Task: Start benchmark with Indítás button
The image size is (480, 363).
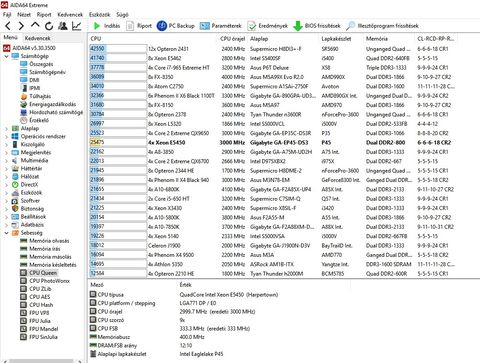Action: 106,26
